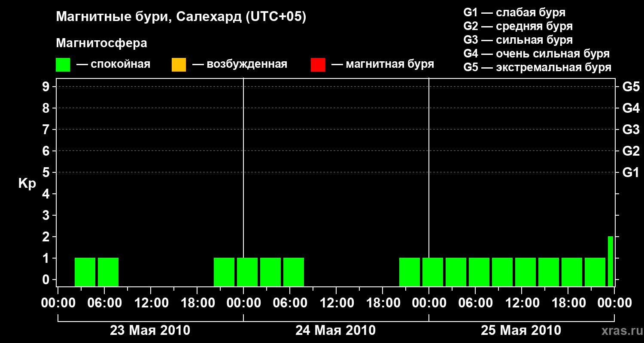The image size is (644, 343).
Task: Click the first green bar on 23 Мая
Action: (x=85, y=272)
